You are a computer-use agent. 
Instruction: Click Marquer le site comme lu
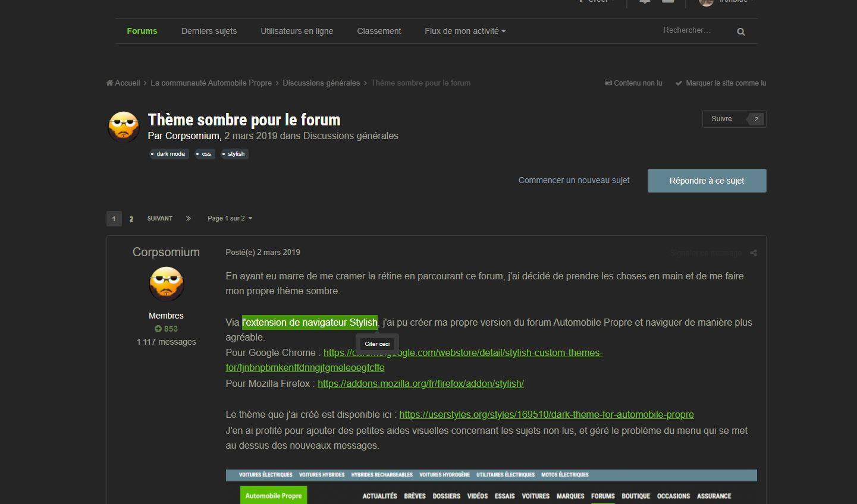click(721, 83)
